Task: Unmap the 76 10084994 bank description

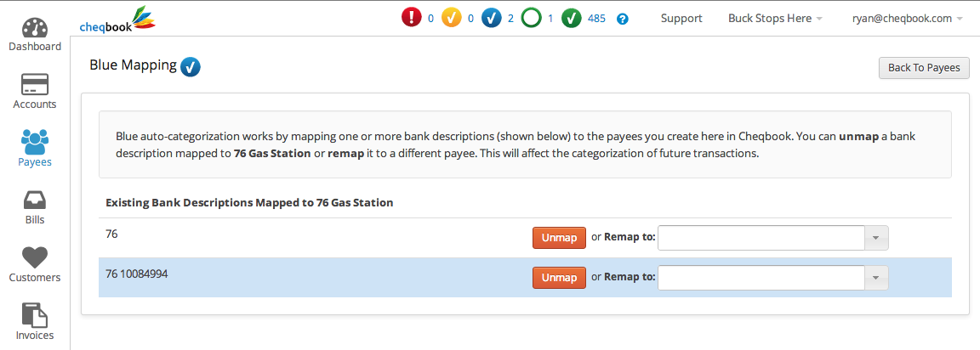Action: (x=559, y=278)
